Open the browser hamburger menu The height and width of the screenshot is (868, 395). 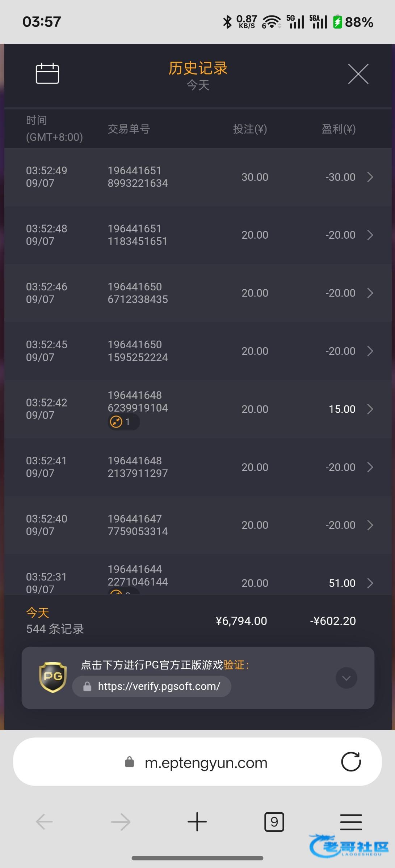coord(351,822)
